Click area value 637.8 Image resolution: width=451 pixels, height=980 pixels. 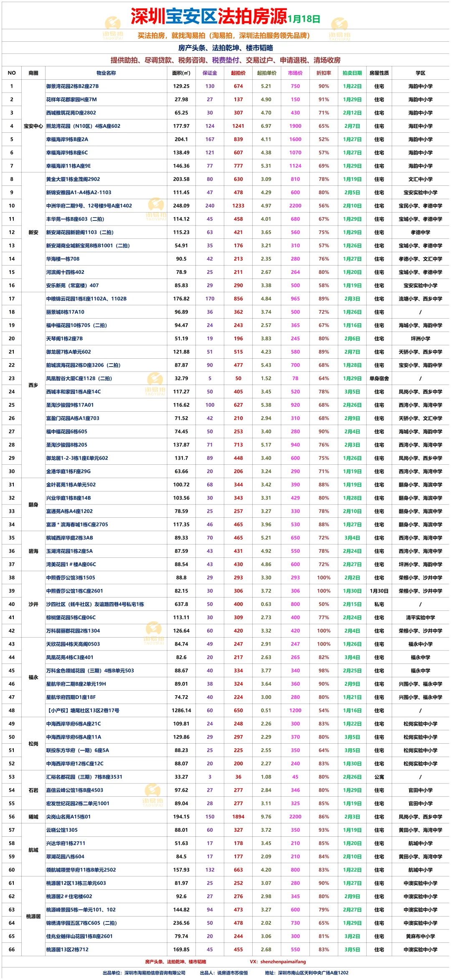[181, 604]
